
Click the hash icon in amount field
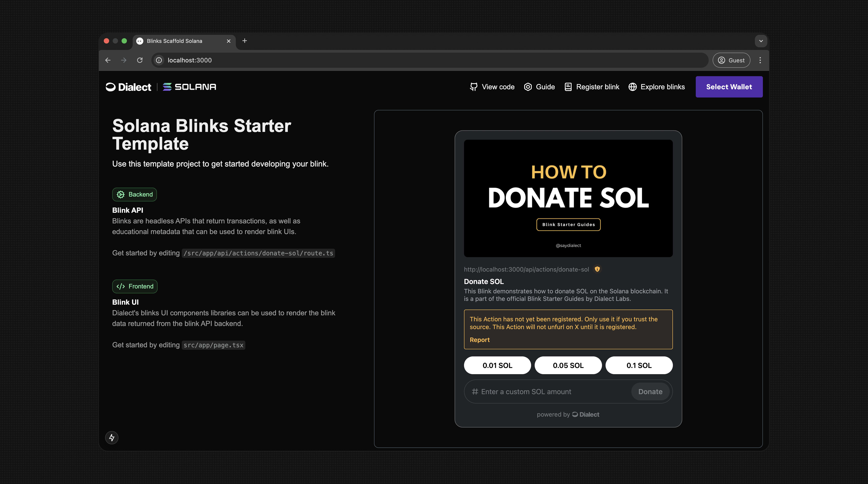pos(475,392)
